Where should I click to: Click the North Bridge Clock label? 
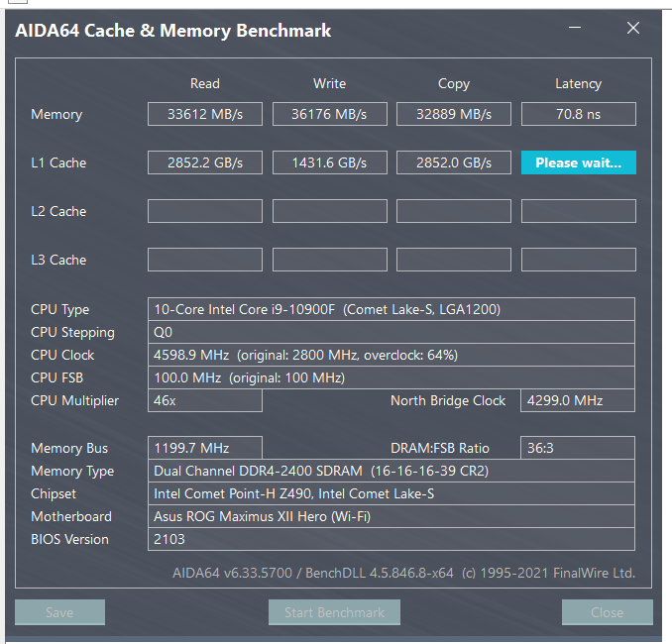point(448,400)
